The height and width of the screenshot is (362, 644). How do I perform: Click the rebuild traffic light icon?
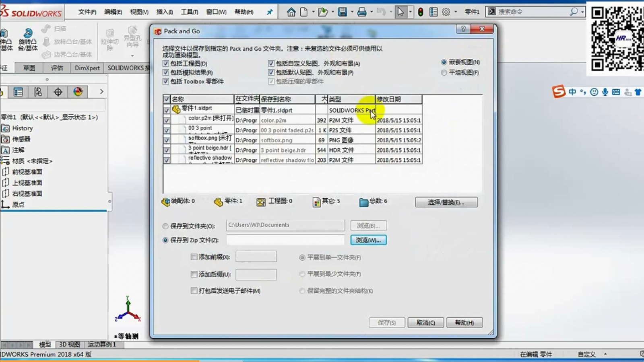click(421, 12)
